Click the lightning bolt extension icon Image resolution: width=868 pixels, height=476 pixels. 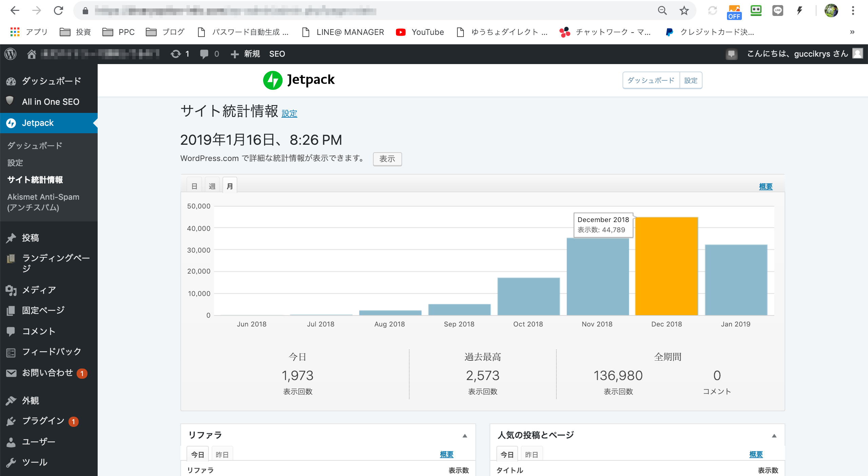(799, 11)
